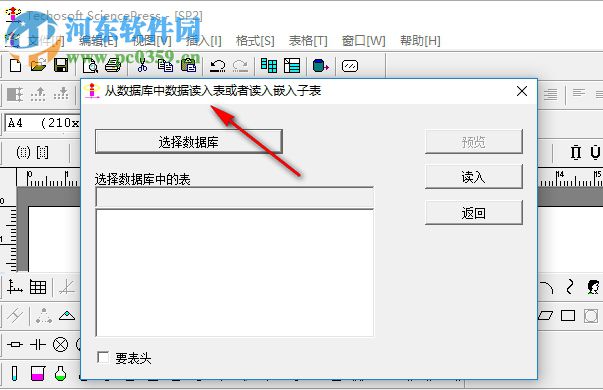The height and width of the screenshot is (390, 603).
Task: Click the copy icon
Action: coord(165,66)
